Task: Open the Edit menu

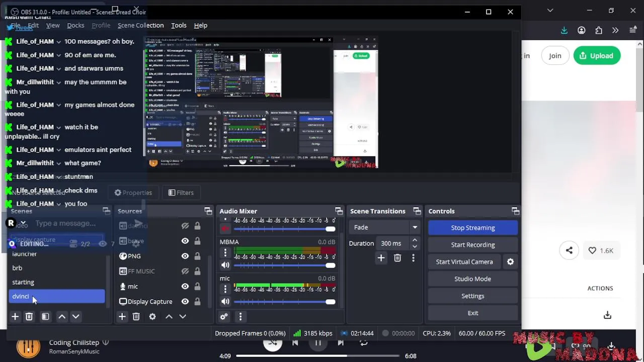Action: (33, 25)
